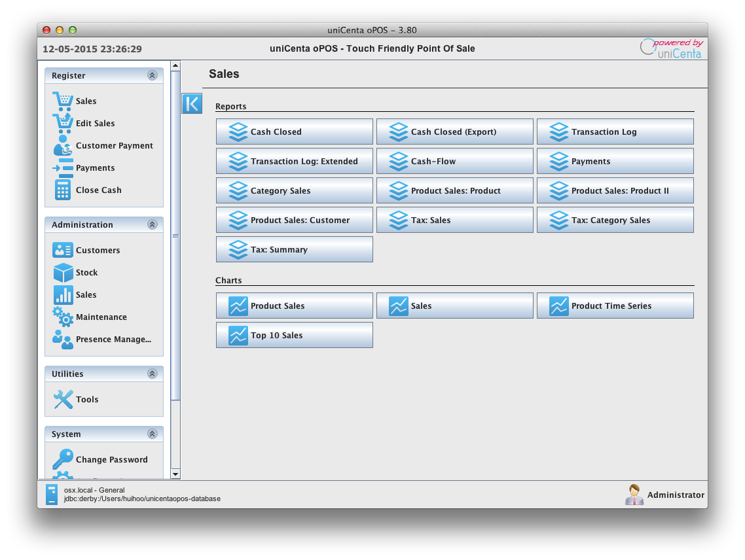Viewport: 745px width, 560px height.
Task: Click the shopping cart Sales icon under Register
Action: (x=63, y=101)
